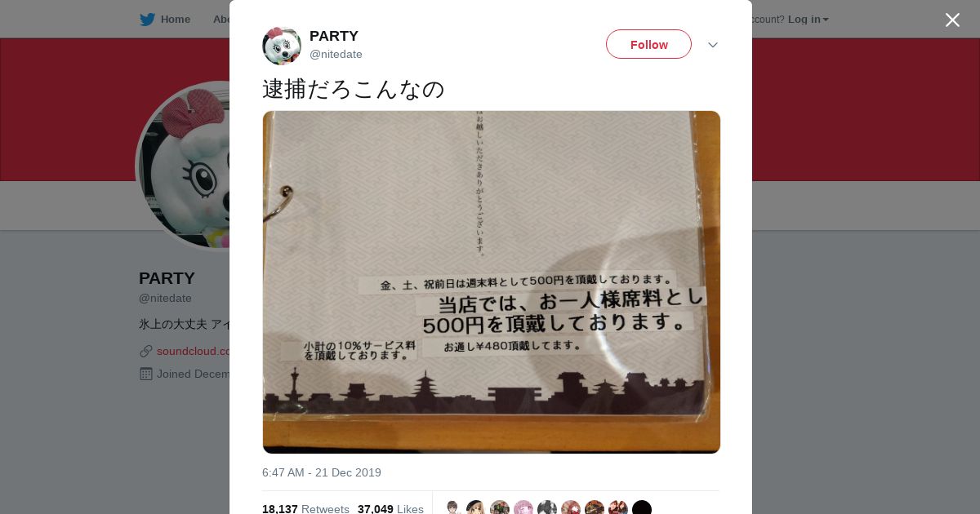The width and height of the screenshot is (980, 514).
Task: Click the PARTY display name in the tweet
Action: (x=334, y=36)
